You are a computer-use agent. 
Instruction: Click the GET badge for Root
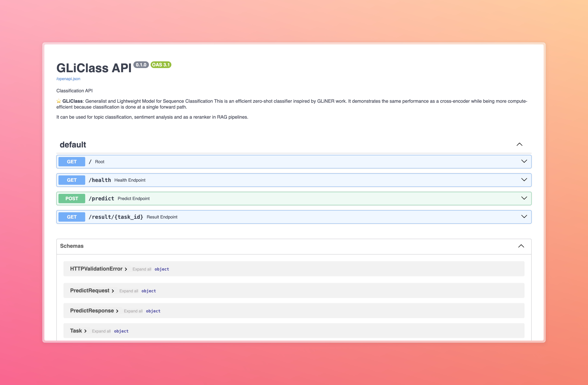pyautogui.click(x=72, y=162)
